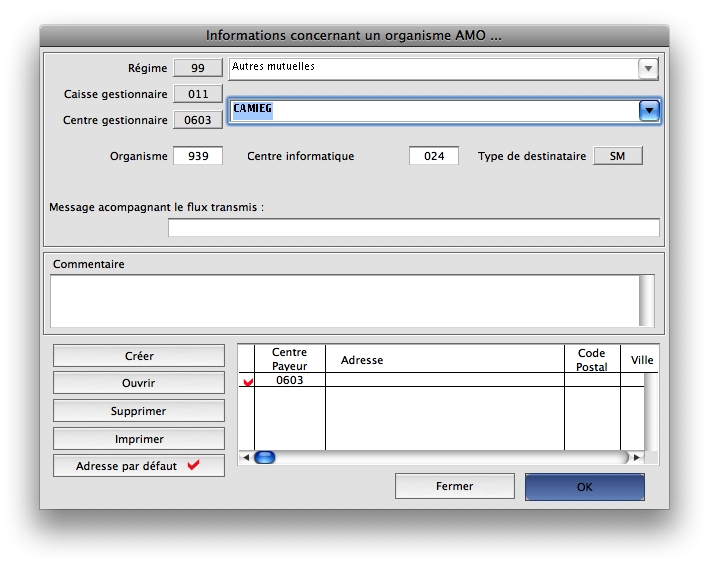Select the 0603 Centre Payeur row cell
Viewport: 709px width, 564px height.
[289, 380]
